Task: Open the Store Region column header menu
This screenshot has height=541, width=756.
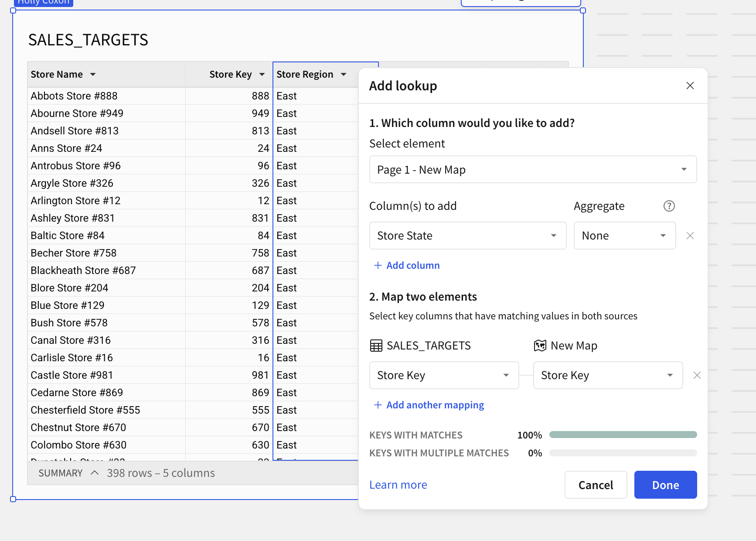Action: point(344,74)
